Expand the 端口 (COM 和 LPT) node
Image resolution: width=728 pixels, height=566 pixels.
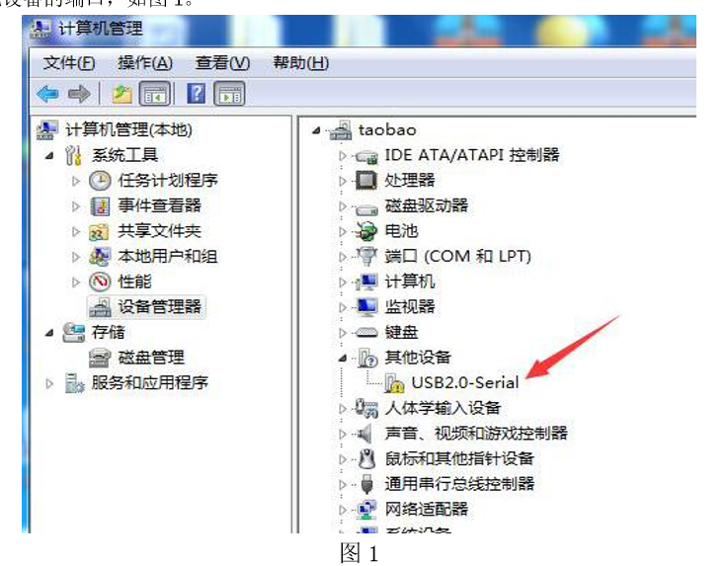(x=343, y=256)
